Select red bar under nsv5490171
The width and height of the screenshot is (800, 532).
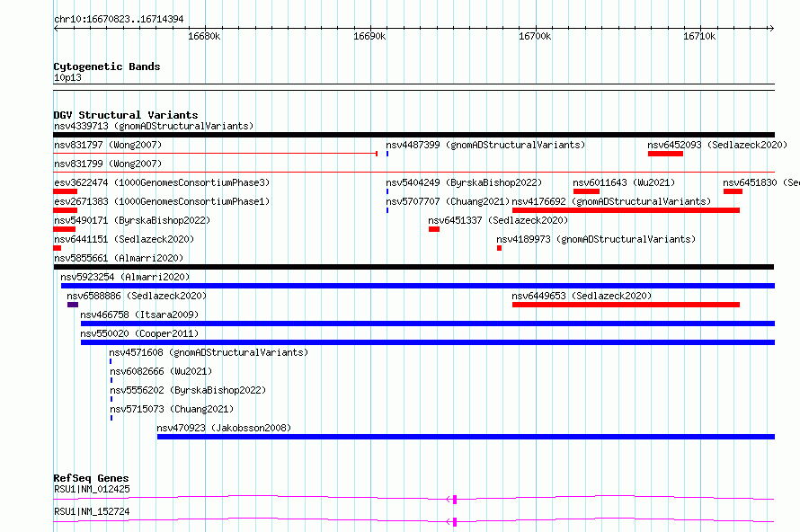tap(65, 229)
